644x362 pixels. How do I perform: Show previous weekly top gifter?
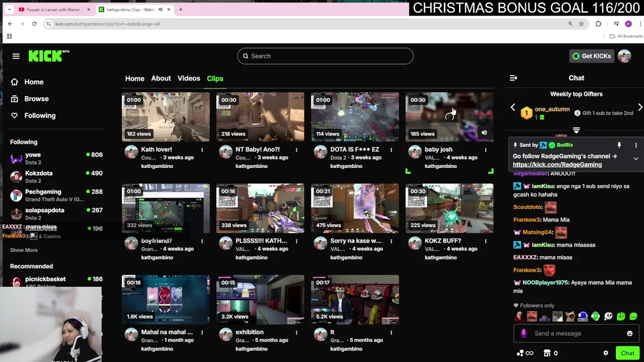[x=513, y=107]
